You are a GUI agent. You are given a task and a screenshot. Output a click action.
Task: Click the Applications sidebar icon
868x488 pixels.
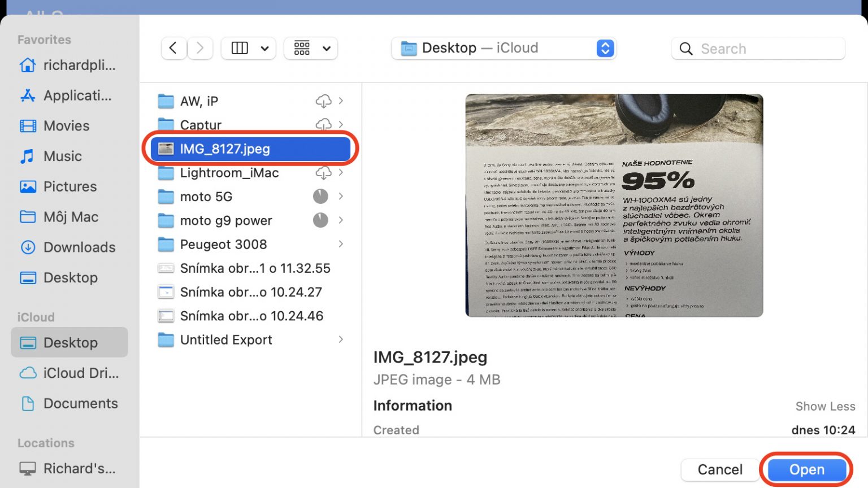pos(28,95)
